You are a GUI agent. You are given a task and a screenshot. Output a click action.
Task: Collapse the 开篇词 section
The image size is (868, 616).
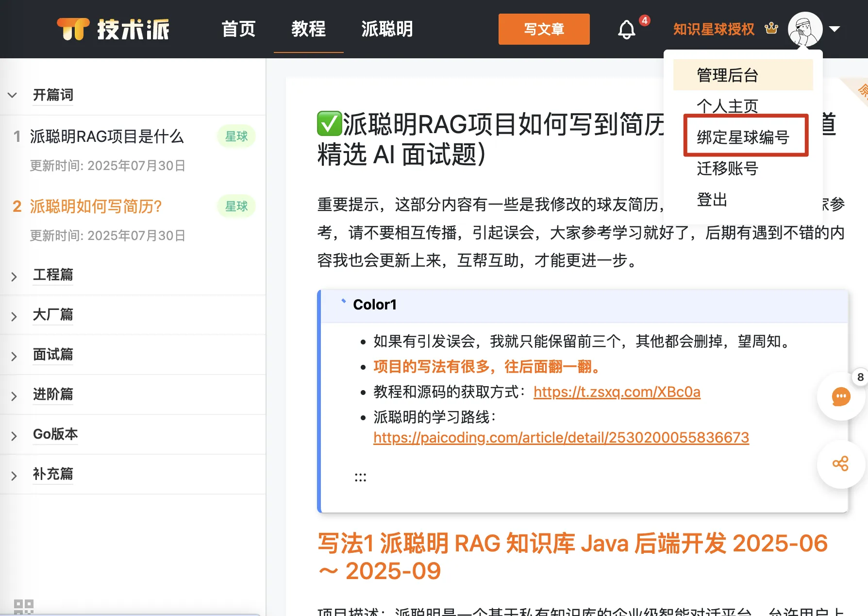pyautogui.click(x=13, y=95)
